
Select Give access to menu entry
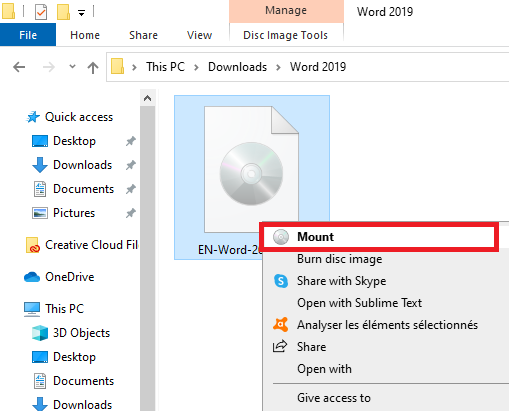pyautogui.click(x=334, y=398)
